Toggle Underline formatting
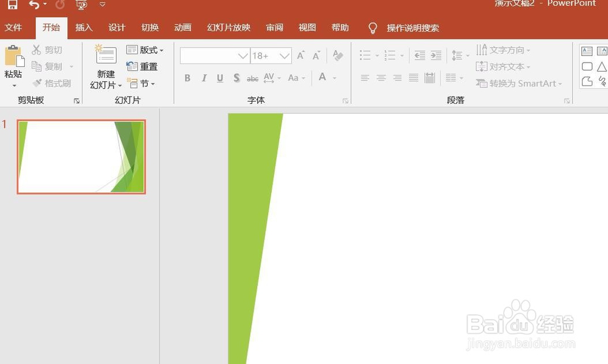The image size is (608, 364). tap(220, 78)
